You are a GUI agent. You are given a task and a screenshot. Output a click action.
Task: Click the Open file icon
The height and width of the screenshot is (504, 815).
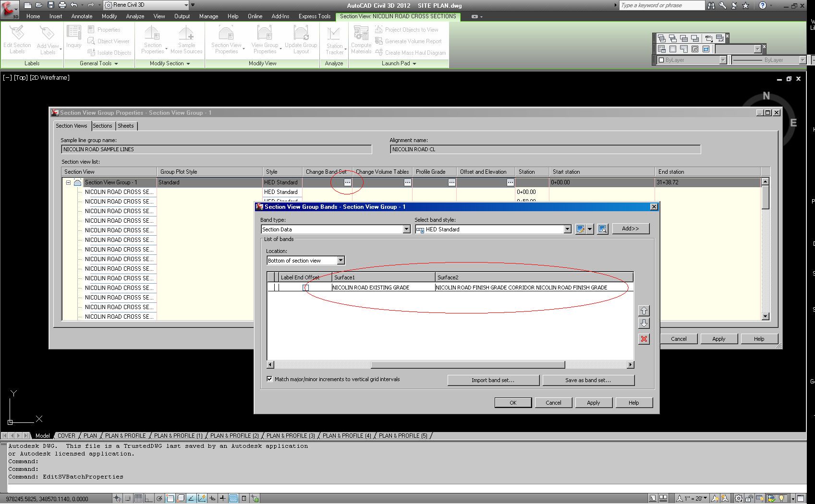coord(39,5)
